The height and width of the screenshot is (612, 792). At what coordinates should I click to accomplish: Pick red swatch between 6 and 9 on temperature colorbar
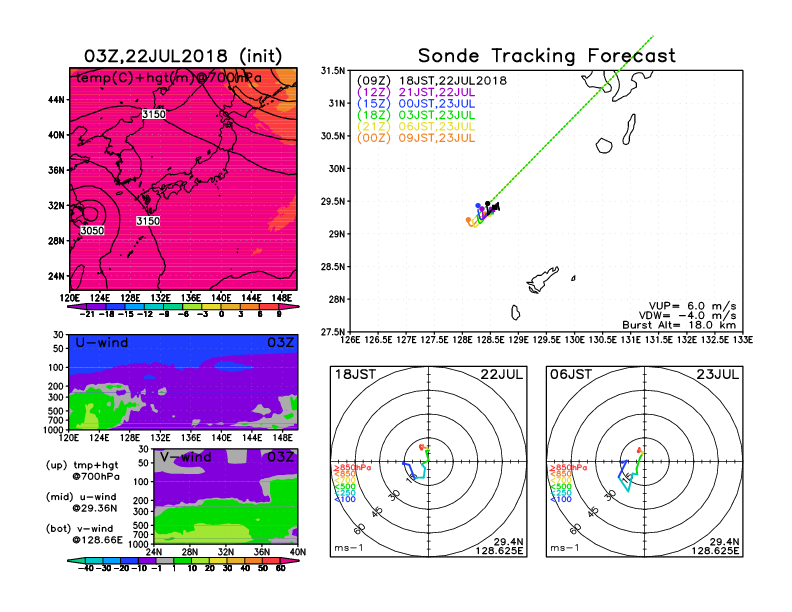pos(269,307)
